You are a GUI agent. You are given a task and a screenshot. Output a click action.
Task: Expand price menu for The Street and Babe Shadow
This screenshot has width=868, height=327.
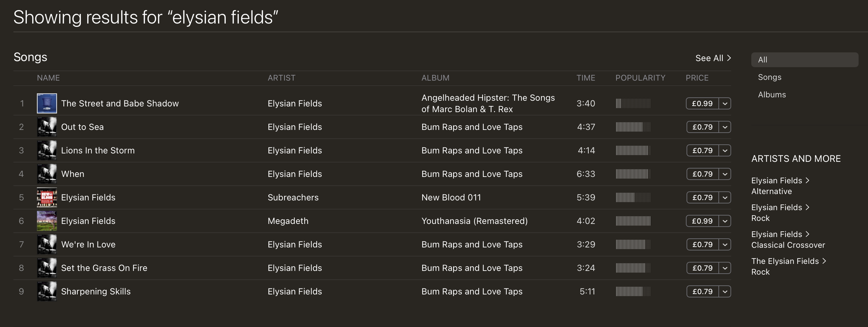725,104
